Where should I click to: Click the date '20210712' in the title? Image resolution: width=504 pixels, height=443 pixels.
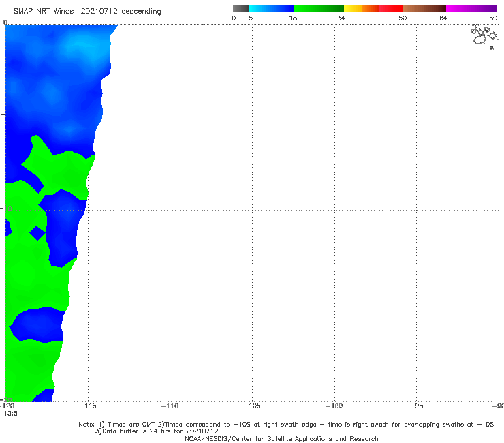point(99,11)
